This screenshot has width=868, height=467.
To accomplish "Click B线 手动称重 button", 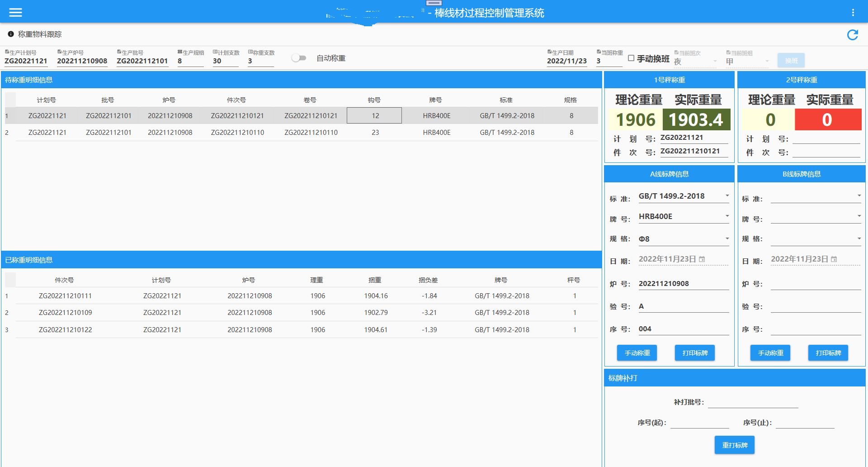I will click(770, 353).
